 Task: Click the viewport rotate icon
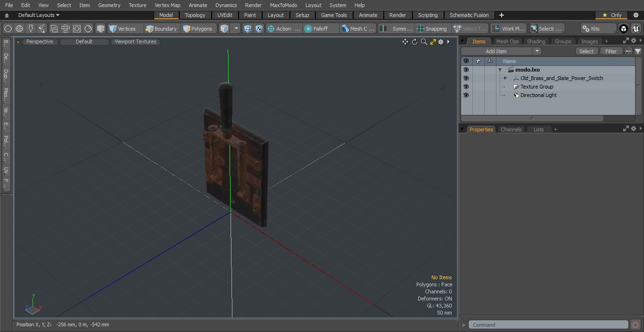(x=414, y=42)
